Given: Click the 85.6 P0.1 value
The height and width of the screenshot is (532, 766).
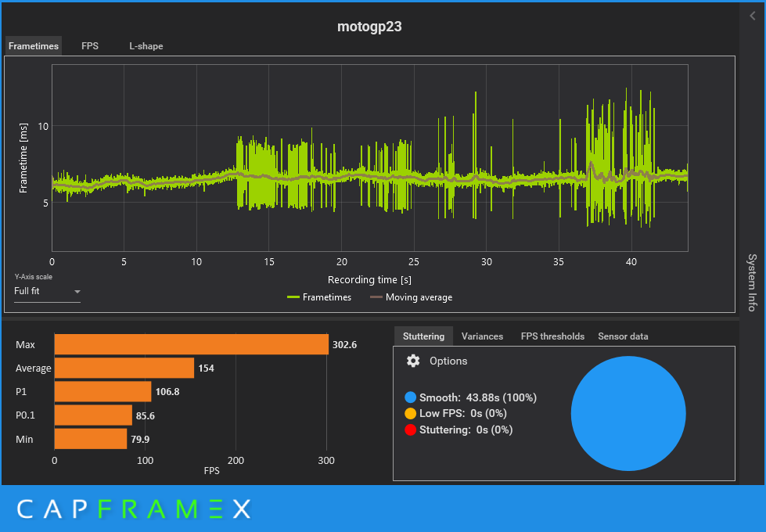Looking at the screenshot, I should (145, 415).
